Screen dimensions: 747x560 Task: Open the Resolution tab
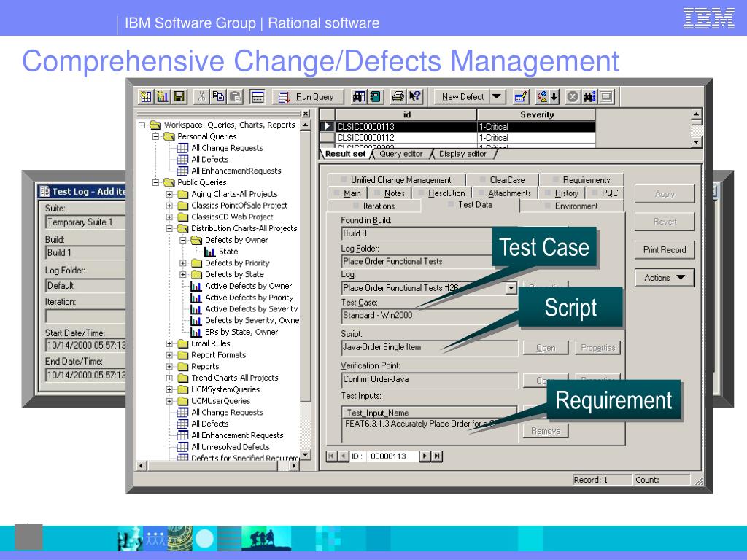point(442,192)
